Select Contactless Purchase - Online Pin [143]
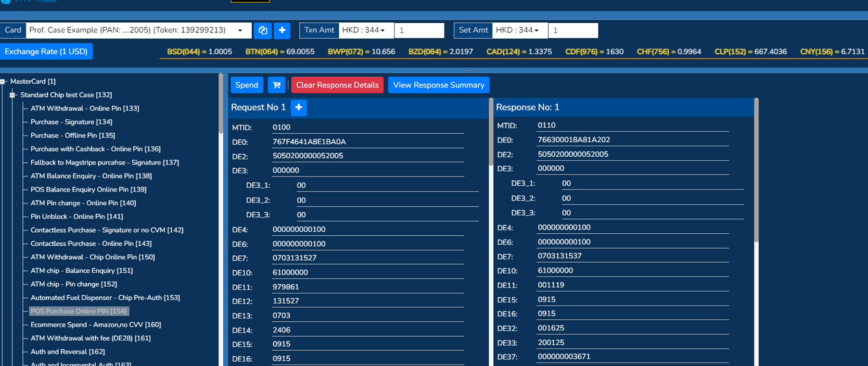 point(91,243)
